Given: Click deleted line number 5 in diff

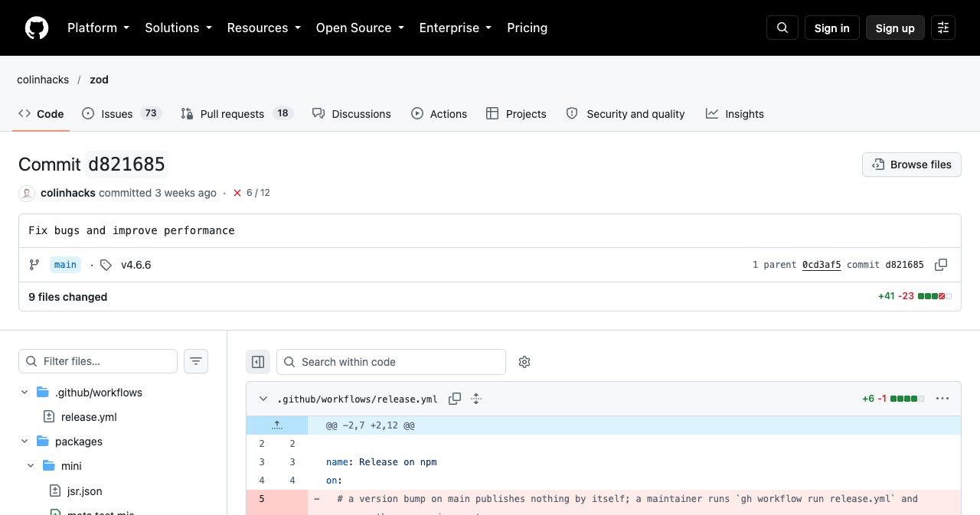Looking at the screenshot, I should click(x=262, y=499).
